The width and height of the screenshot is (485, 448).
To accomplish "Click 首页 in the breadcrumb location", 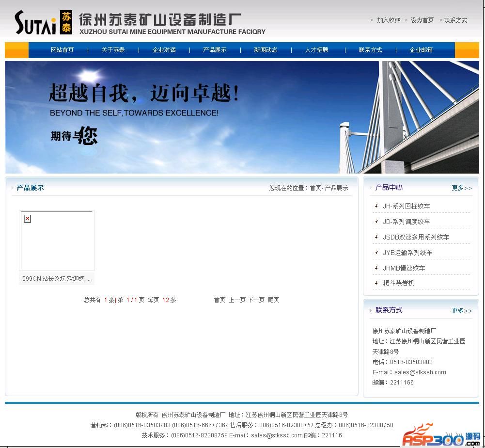I will tap(315, 188).
